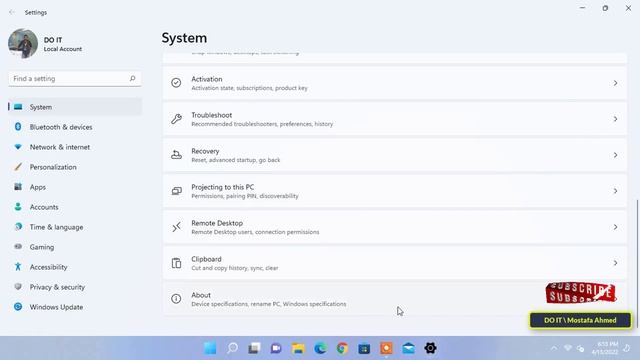Open File Explorer from the taskbar
640x360 pixels.
pyautogui.click(x=298, y=348)
